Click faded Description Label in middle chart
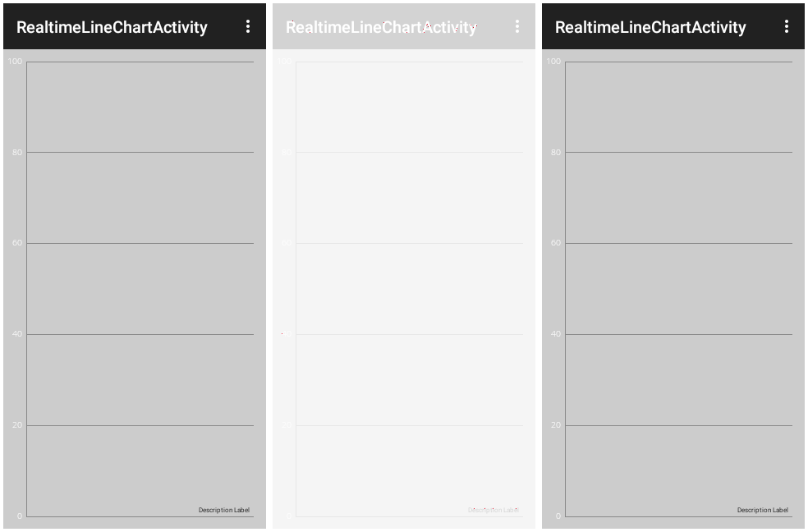This screenshot has width=808, height=532. 494,510
